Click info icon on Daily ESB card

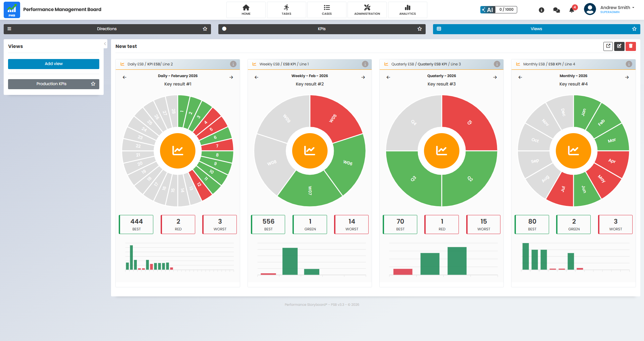[233, 64]
